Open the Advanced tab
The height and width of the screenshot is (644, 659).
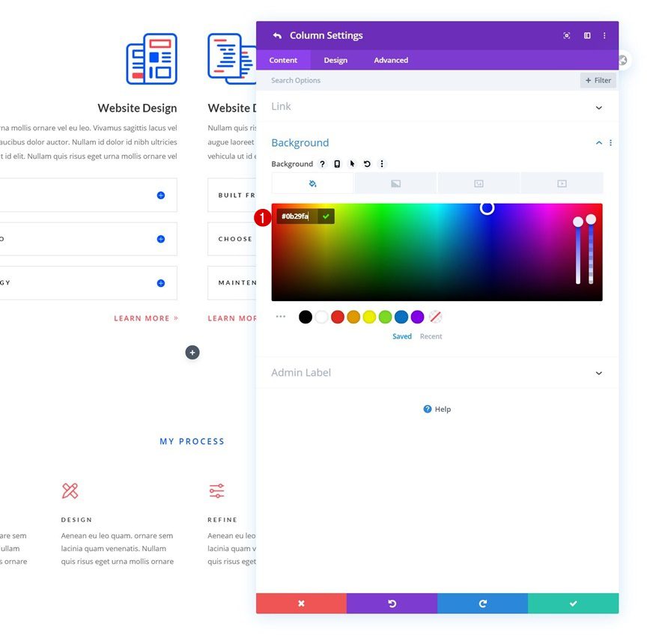pos(391,60)
